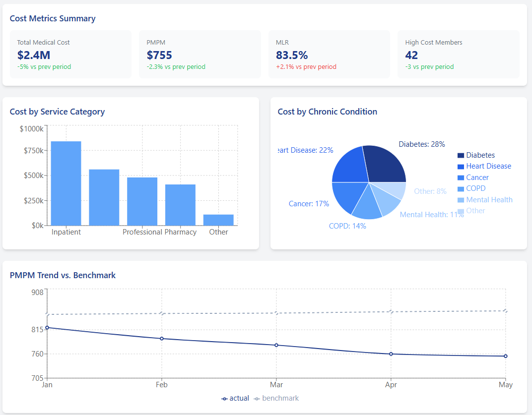
Task: Click the 'PMPM Trend vs. Benchmark' heading
Action: [x=63, y=275]
